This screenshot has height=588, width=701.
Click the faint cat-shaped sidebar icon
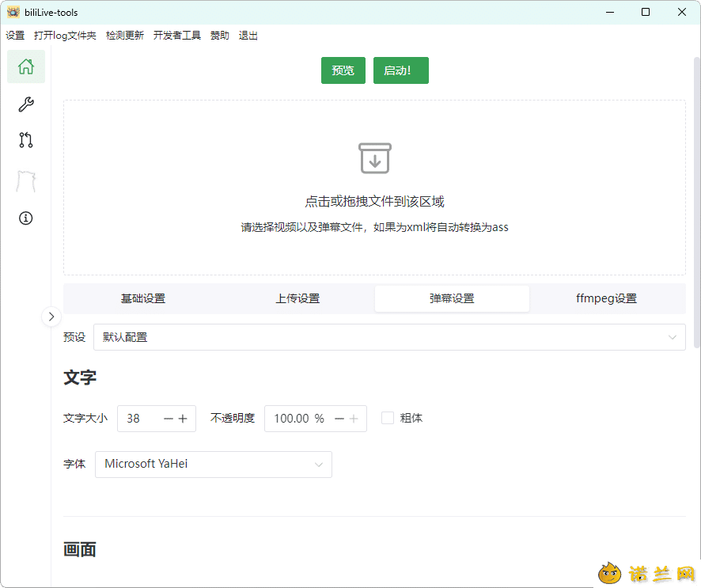tap(26, 180)
